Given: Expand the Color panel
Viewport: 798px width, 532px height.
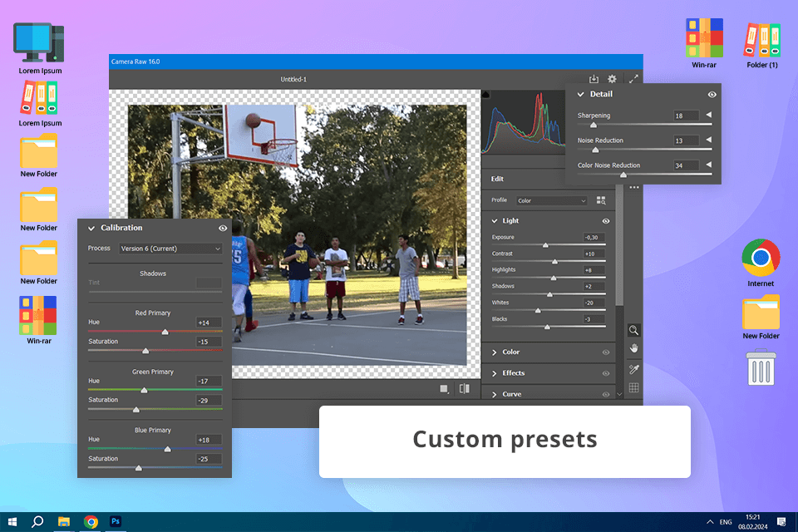Looking at the screenshot, I should click(494, 352).
